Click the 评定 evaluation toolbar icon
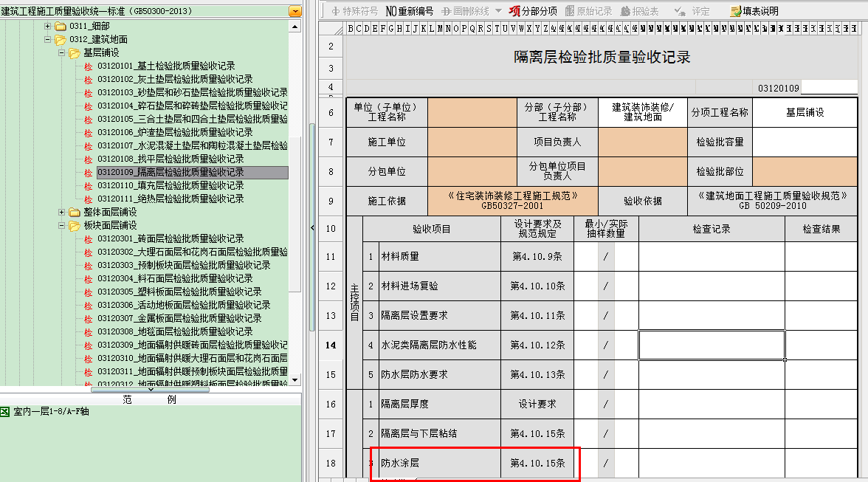This screenshot has height=482, width=868. coord(692,11)
